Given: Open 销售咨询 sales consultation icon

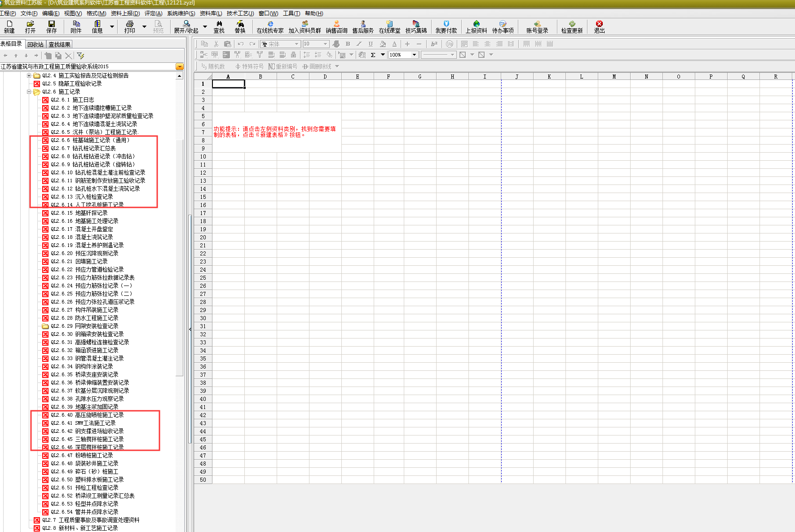Looking at the screenshot, I should click(x=336, y=27).
